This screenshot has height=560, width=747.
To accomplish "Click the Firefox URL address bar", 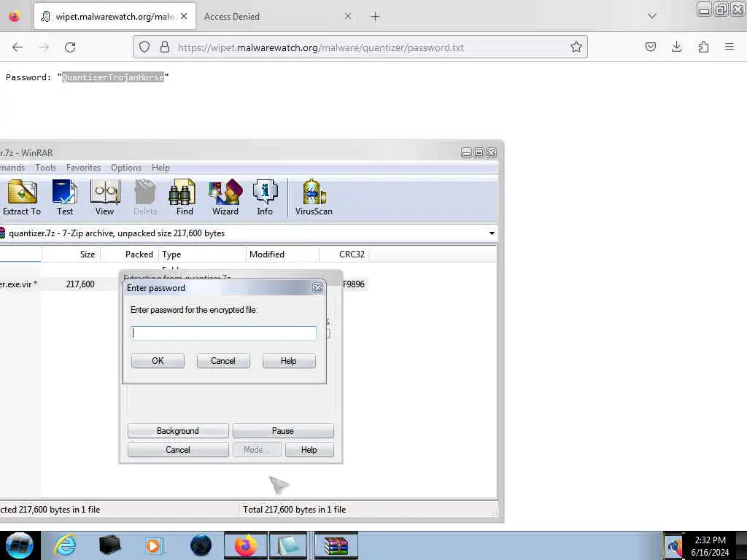I will tap(360, 47).
